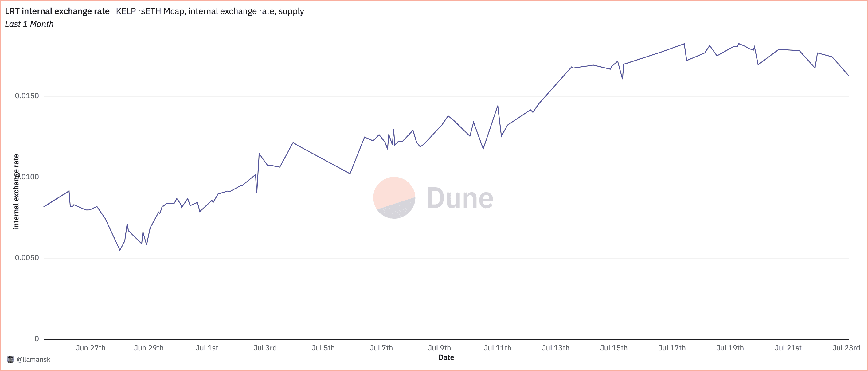This screenshot has height=371, width=868.
Task: Click the KELP rsETH Mcap subtitle text
Action: (209, 11)
